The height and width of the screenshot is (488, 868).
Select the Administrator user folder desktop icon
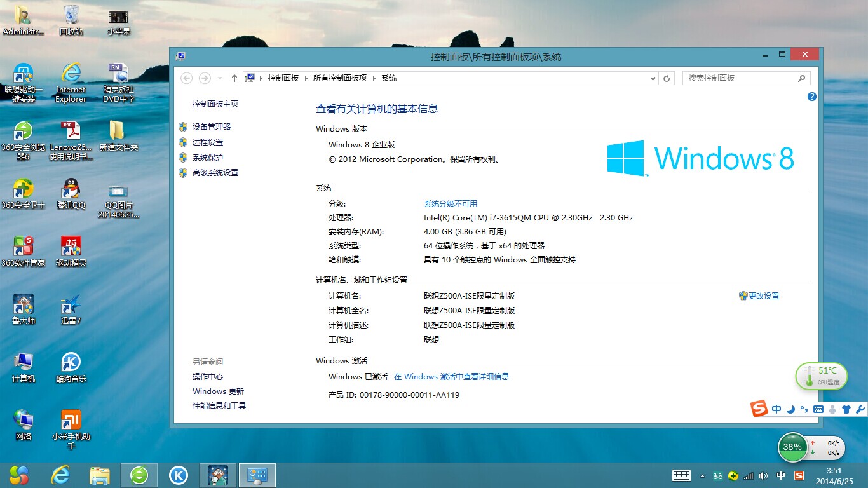tap(24, 20)
